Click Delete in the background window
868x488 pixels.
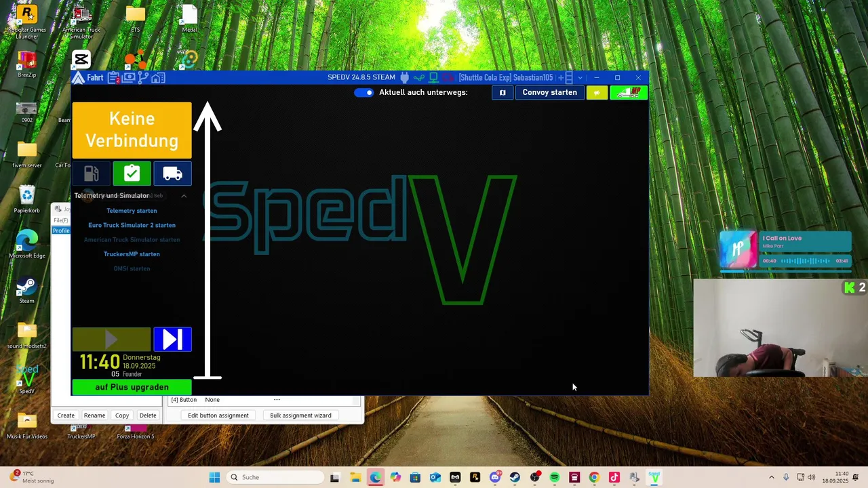click(x=148, y=415)
